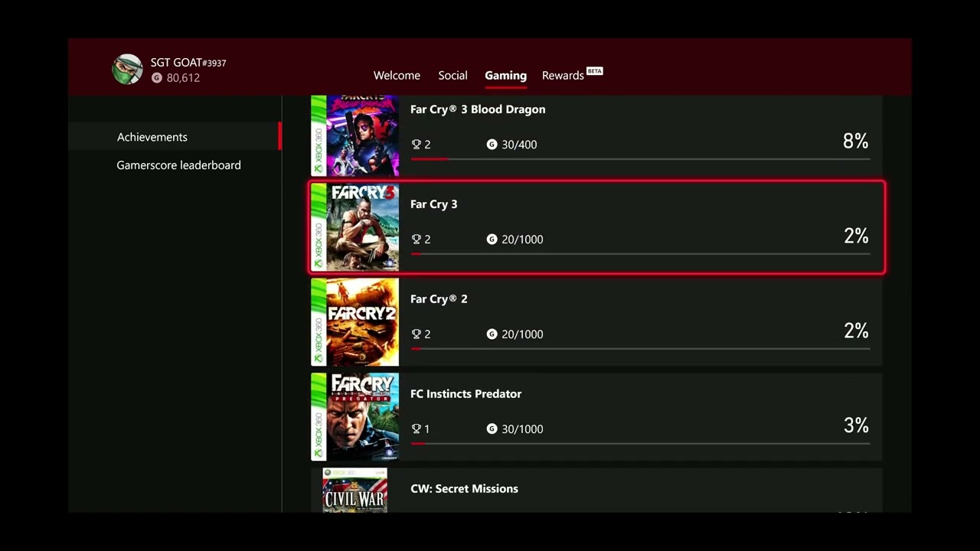Select the Far Cry® 3 Blood Dragon title

pos(478,109)
